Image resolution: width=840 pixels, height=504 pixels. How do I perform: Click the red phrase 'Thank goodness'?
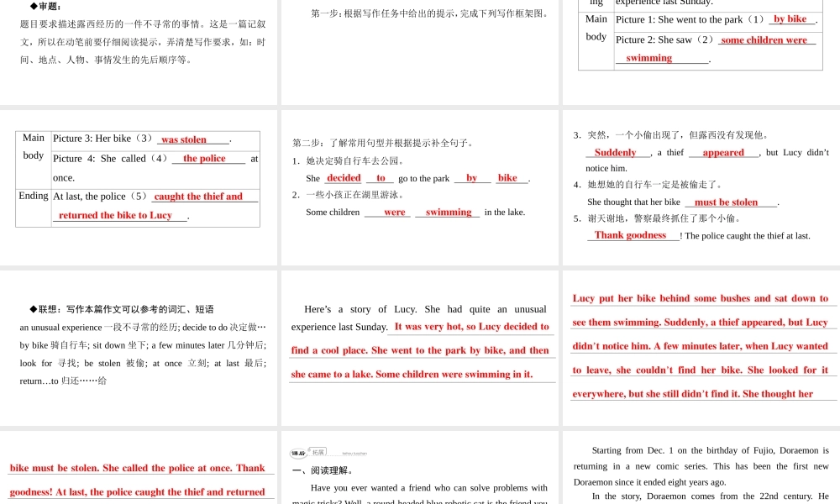click(630, 235)
